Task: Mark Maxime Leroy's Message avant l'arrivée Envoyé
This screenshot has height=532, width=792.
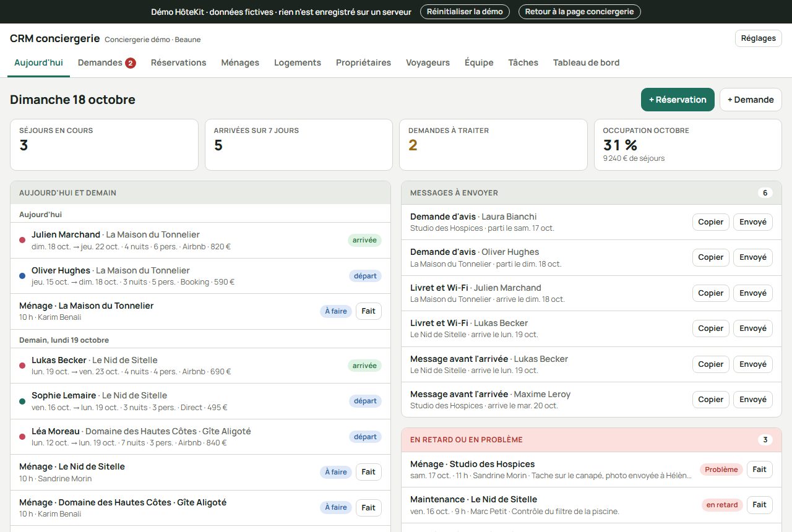Action: 753,400
